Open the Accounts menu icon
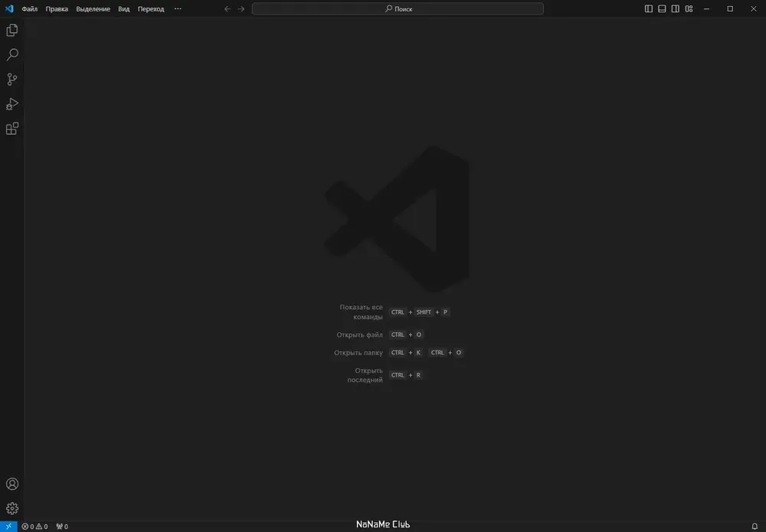 pyautogui.click(x=11, y=484)
